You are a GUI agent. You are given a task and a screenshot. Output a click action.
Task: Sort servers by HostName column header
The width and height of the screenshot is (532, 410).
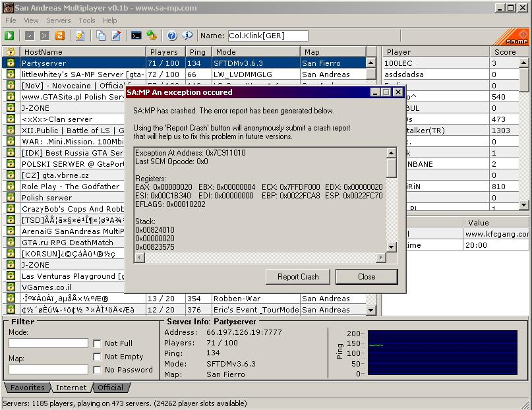[83, 52]
